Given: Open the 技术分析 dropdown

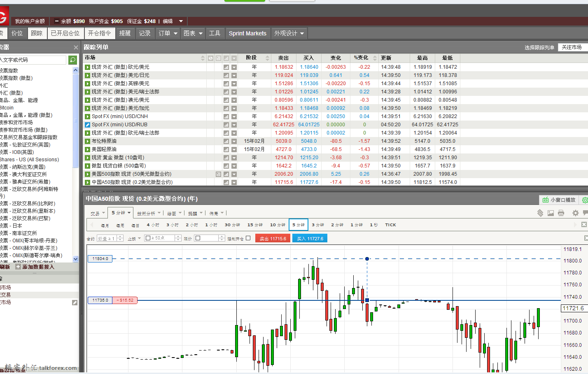Looking at the screenshot, I should click(149, 213).
